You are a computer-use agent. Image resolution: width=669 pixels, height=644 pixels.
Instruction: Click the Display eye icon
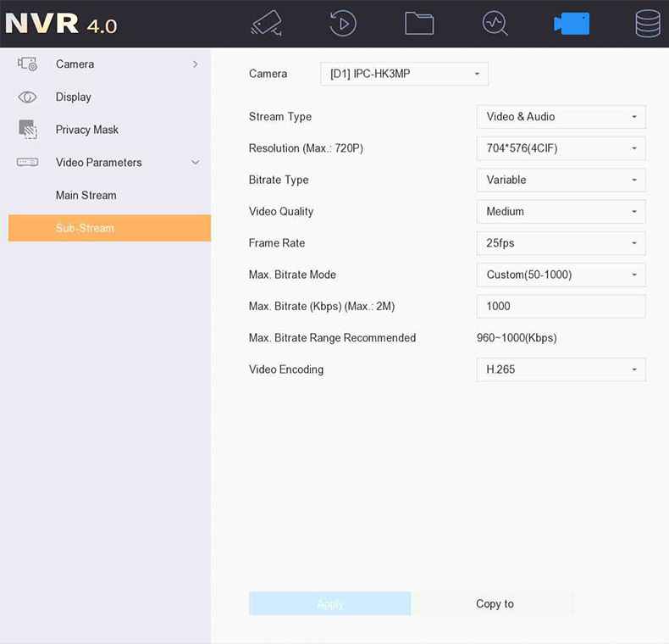(28, 97)
